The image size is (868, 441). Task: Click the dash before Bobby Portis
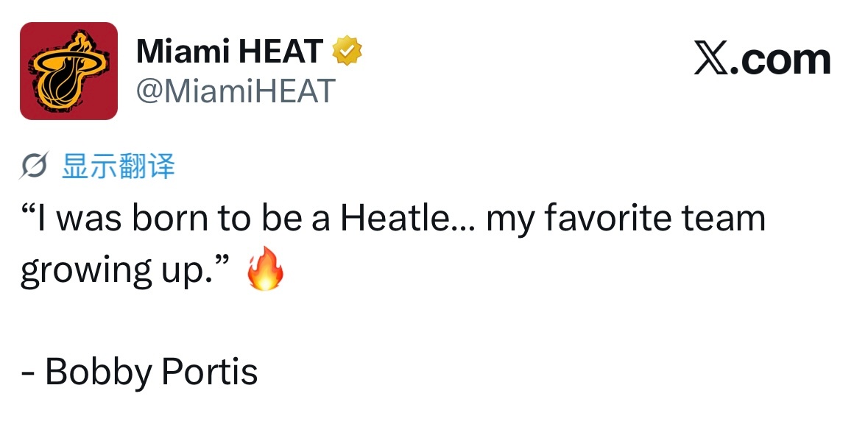[28, 373]
